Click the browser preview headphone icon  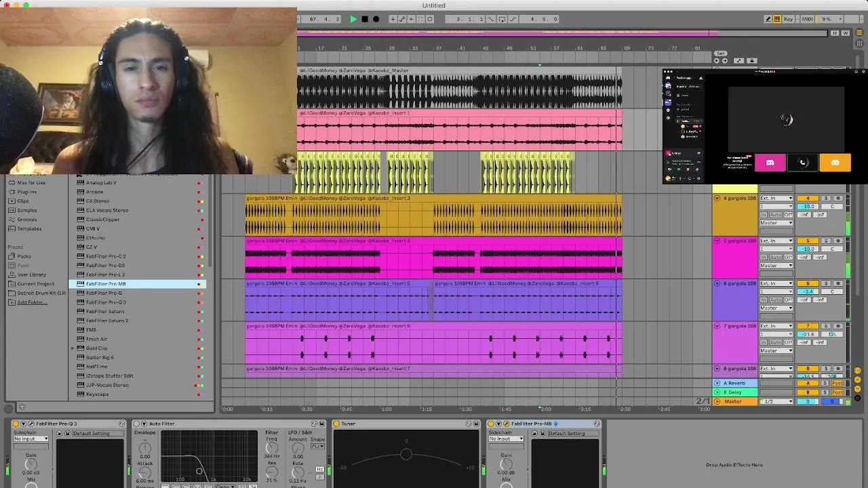click(x=22, y=407)
